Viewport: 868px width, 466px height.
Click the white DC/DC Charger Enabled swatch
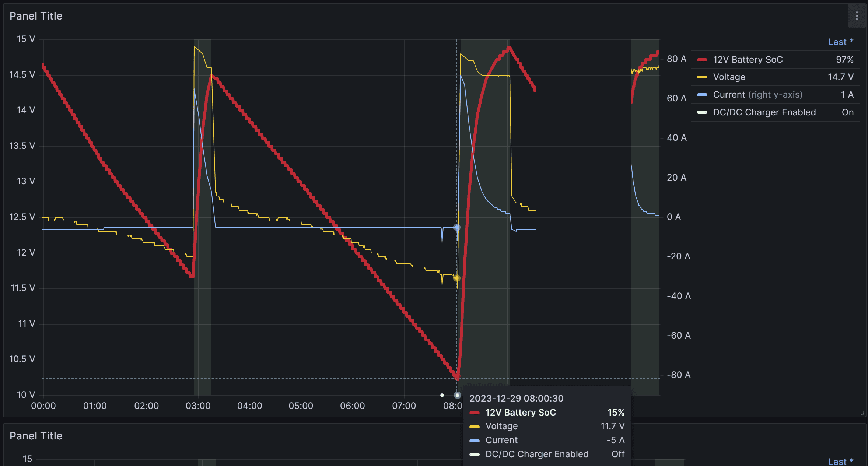point(702,113)
